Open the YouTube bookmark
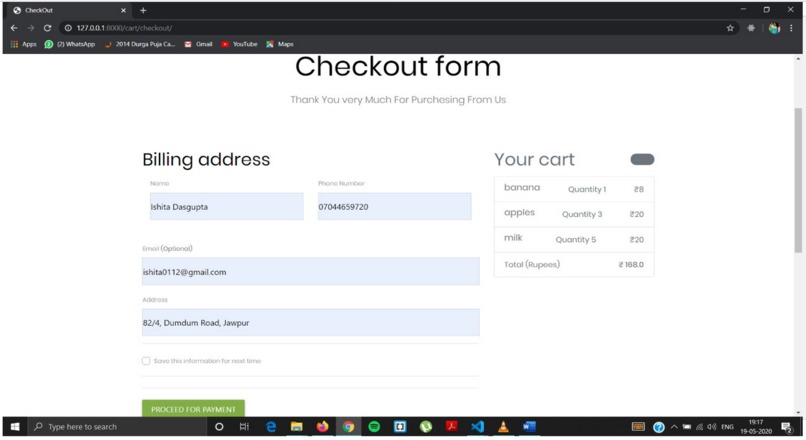 239,44
